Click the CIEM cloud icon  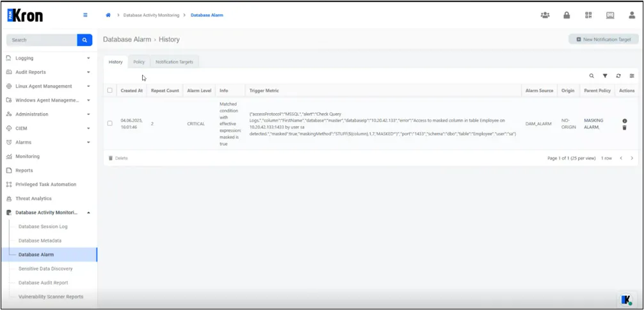pos(9,128)
